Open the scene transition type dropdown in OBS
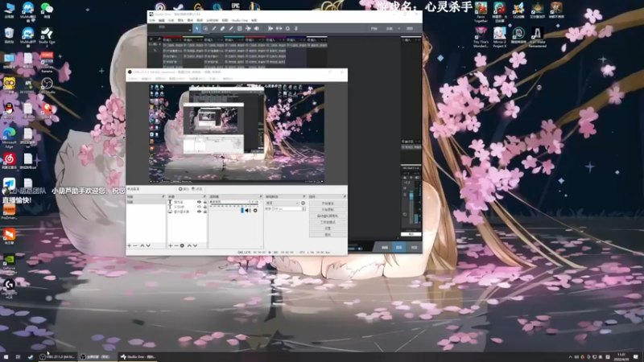 coord(283,204)
